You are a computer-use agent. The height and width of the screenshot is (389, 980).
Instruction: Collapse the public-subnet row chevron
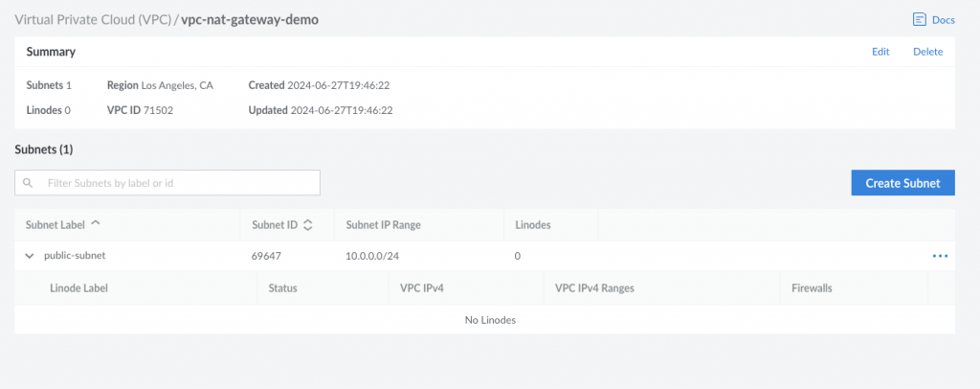point(30,256)
